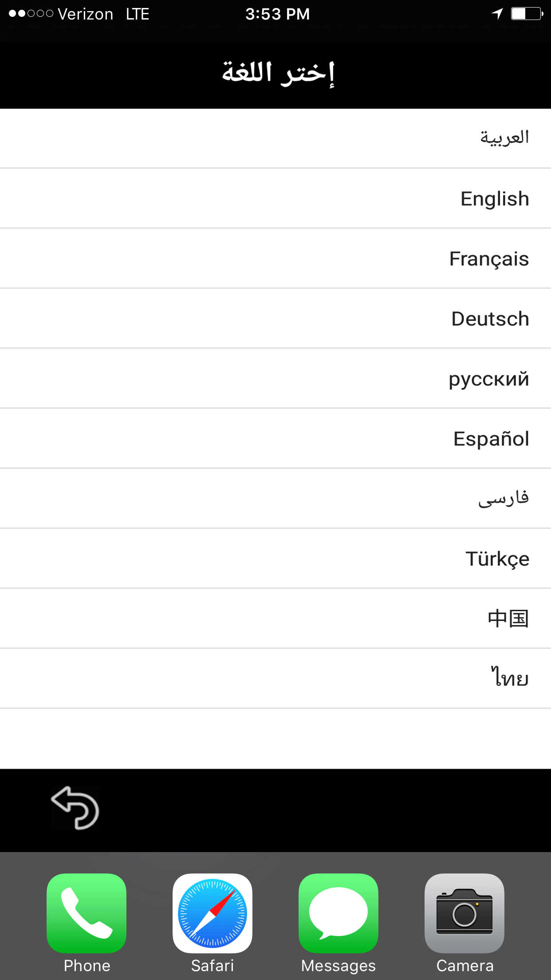The height and width of the screenshot is (980, 551).
Task: Tap the 3:53 PM clock in status bar
Action: (278, 14)
